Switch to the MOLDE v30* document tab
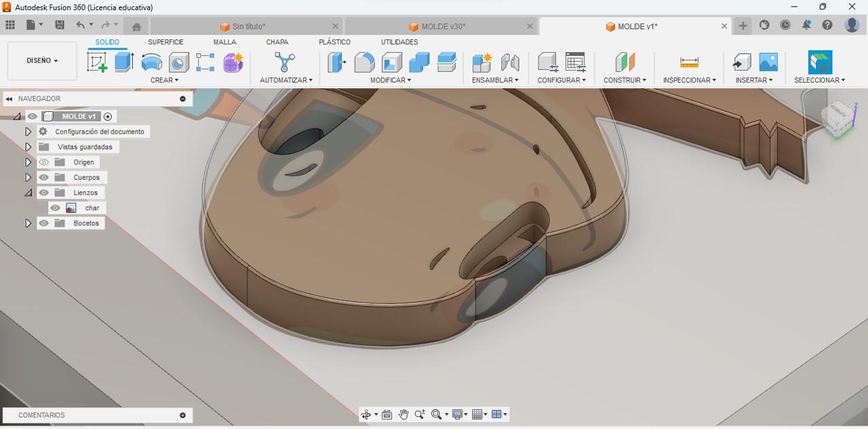Image resolution: width=868 pixels, height=429 pixels. 442,26
